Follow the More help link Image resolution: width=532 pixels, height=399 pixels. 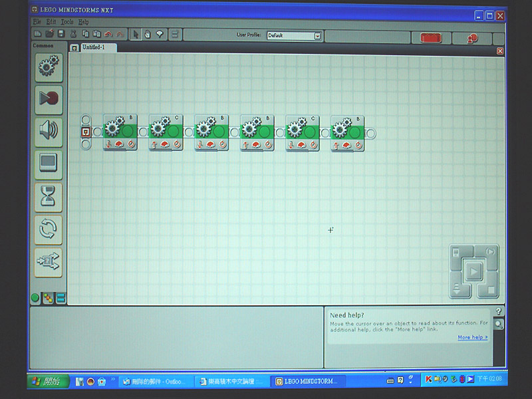coord(472,337)
